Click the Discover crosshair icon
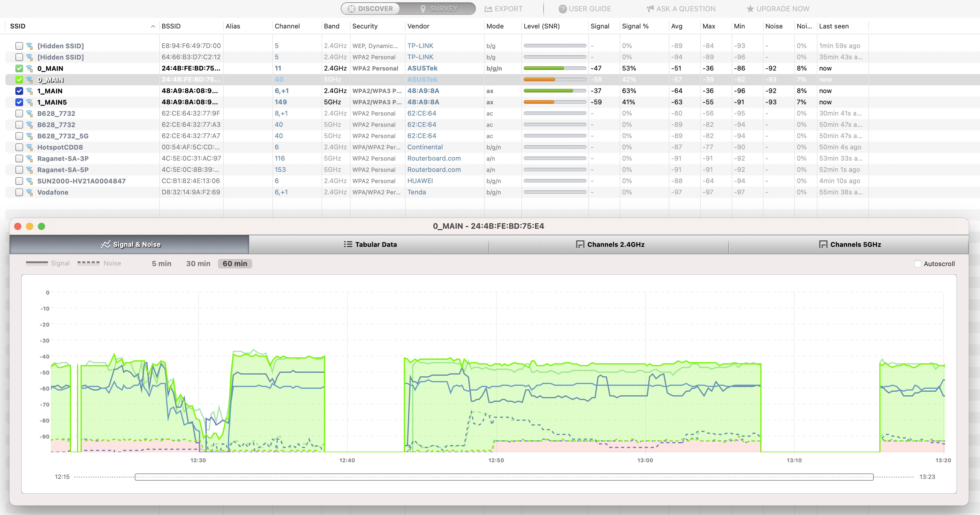This screenshot has height=515, width=980. click(x=351, y=9)
